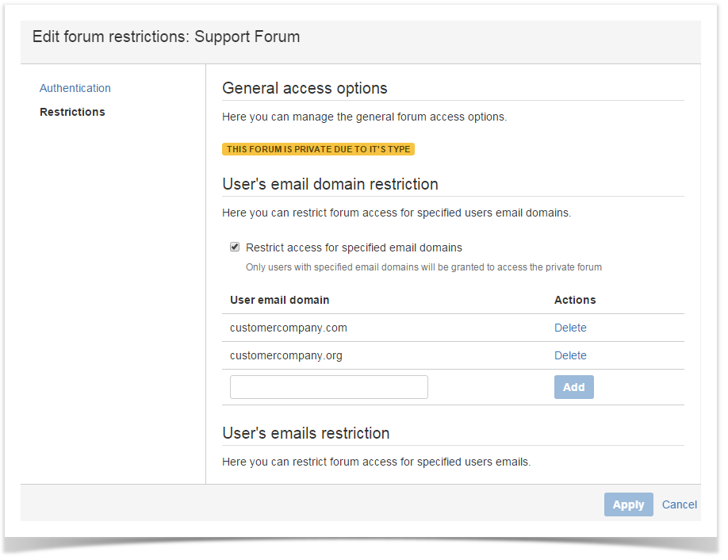
Task: Click the 'This forum is private' yellow badge
Action: (318, 149)
